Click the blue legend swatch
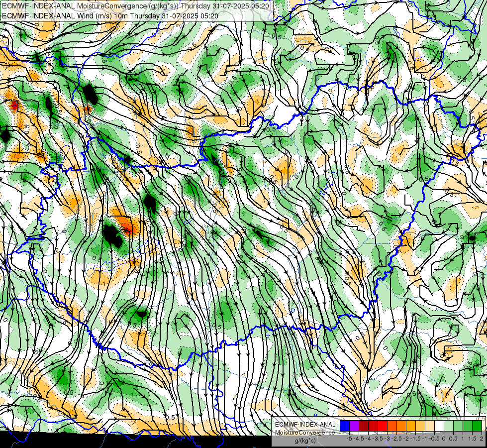 click(345, 426)
